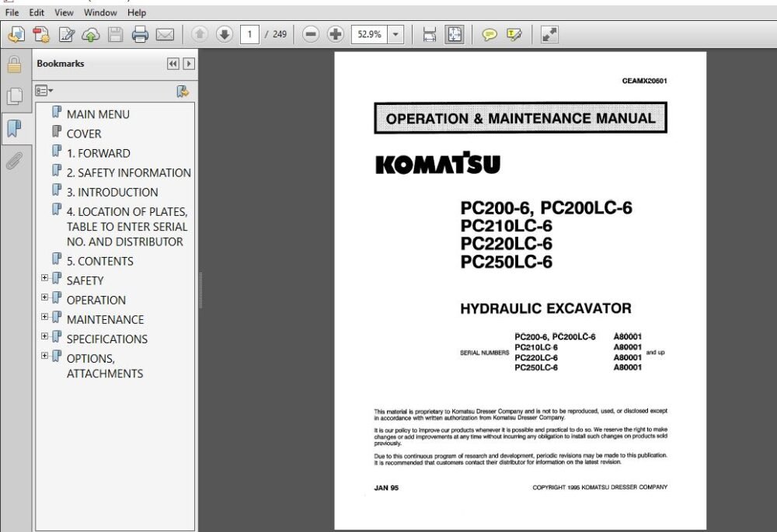
Task: Expand the OPTIONS, ATTACHMENTS bookmark tree
Action: tap(44, 355)
